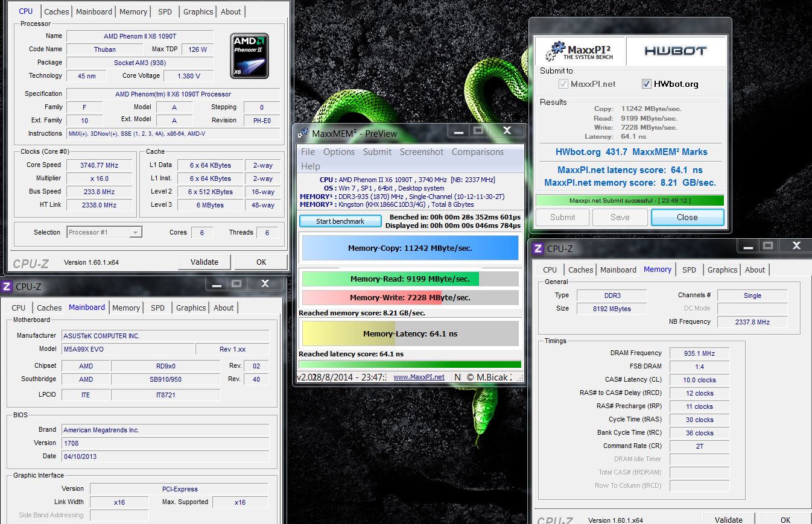Click the Code Name value Thuban
Screen dimensions: 812x524
tap(104, 49)
